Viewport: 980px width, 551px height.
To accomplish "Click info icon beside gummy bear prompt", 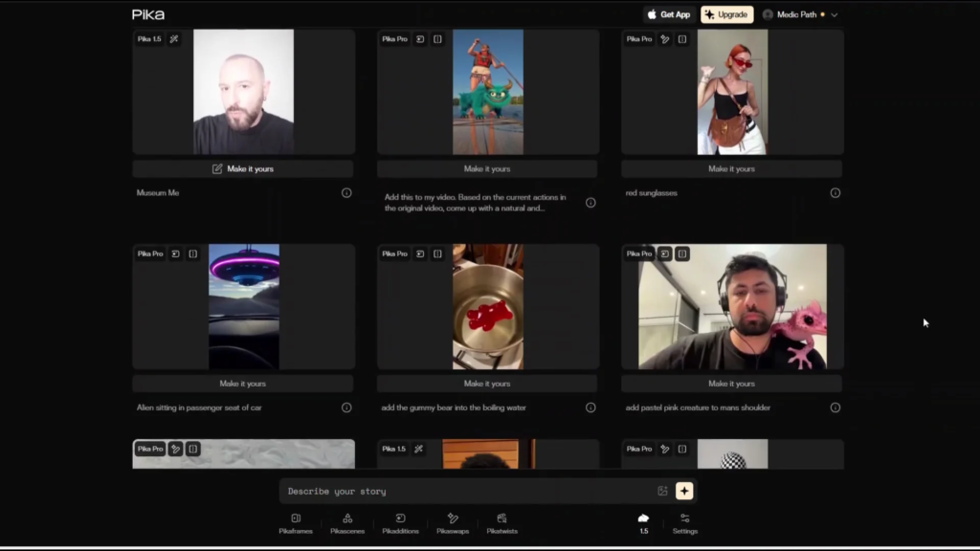I will (x=590, y=408).
